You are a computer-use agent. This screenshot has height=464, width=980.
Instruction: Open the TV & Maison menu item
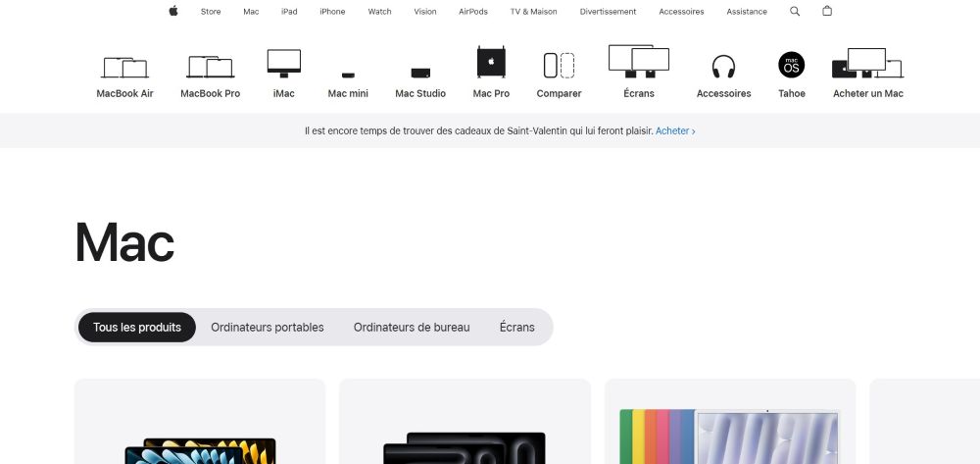point(534,11)
